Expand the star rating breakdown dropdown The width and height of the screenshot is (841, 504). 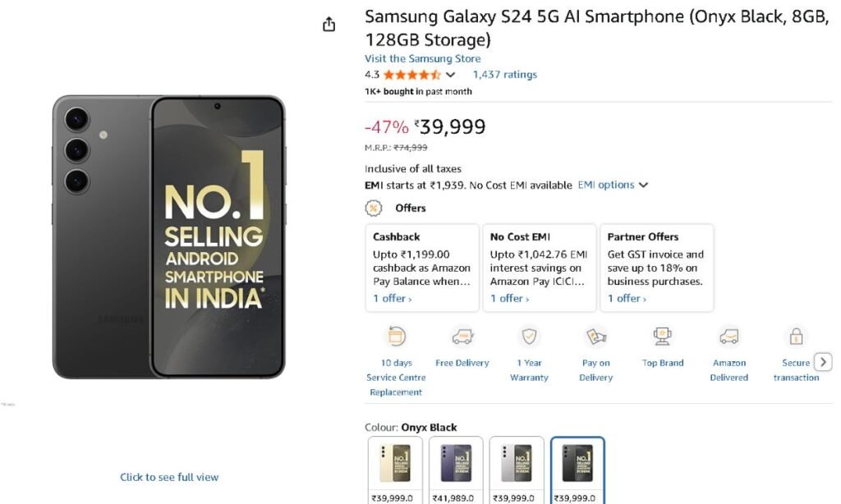pos(451,74)
